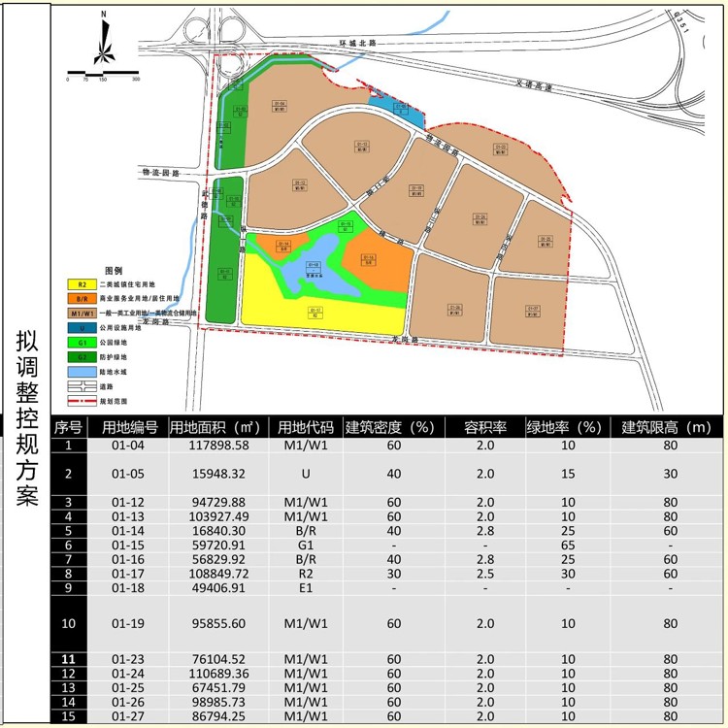The height and width of the screenshot is (728, 728).
Task: Click land code cell R2
Action: (x=306, y=574)
